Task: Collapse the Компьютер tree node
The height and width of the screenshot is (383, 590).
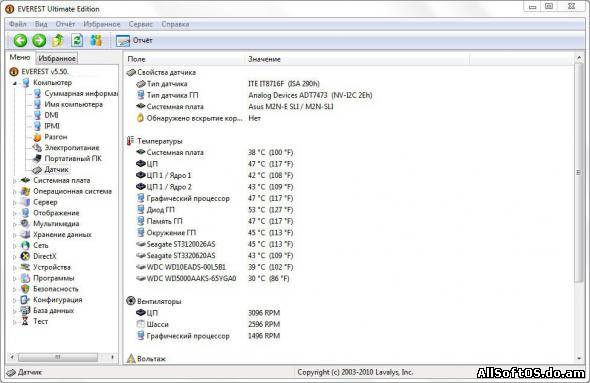Action: click(x=14, y=83)
